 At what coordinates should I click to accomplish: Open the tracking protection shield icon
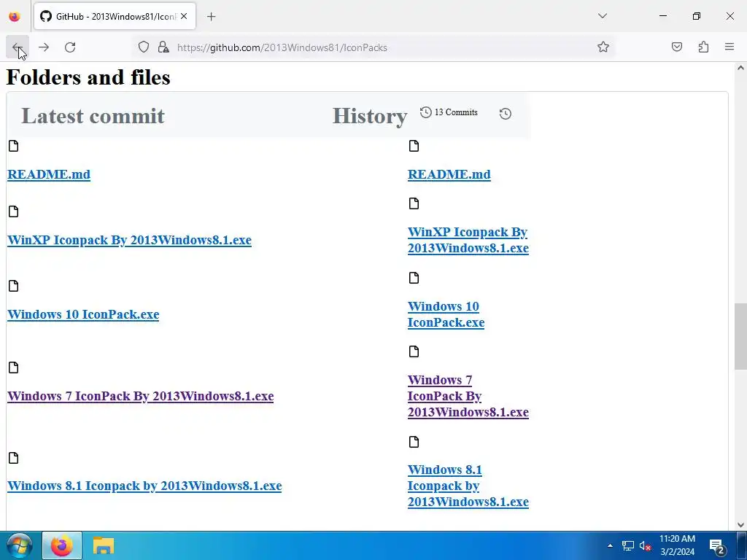pos(144,47)
